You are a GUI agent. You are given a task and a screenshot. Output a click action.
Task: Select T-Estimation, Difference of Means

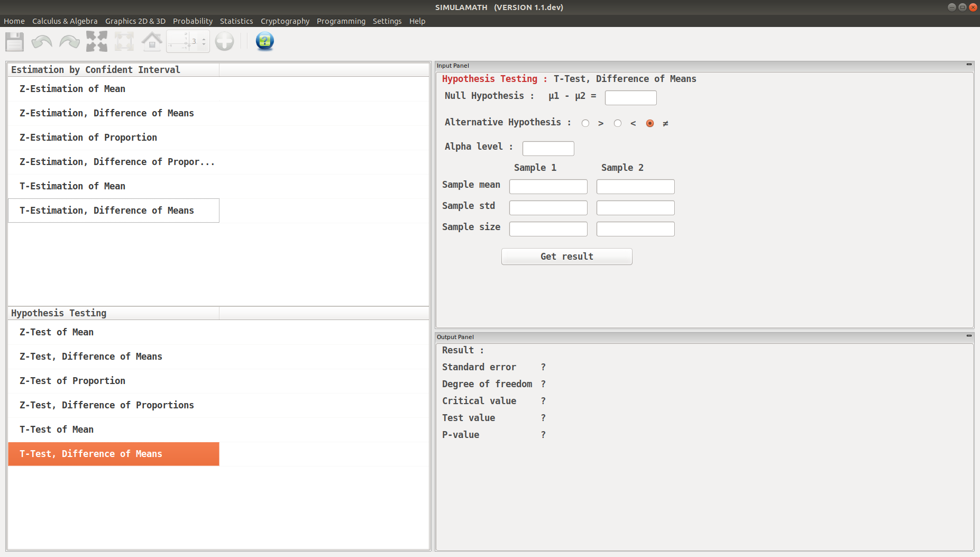(114, 211)
